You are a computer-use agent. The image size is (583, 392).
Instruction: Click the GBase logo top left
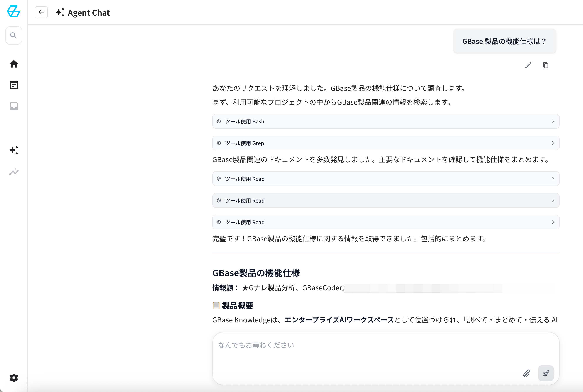[x=14, y=12]
